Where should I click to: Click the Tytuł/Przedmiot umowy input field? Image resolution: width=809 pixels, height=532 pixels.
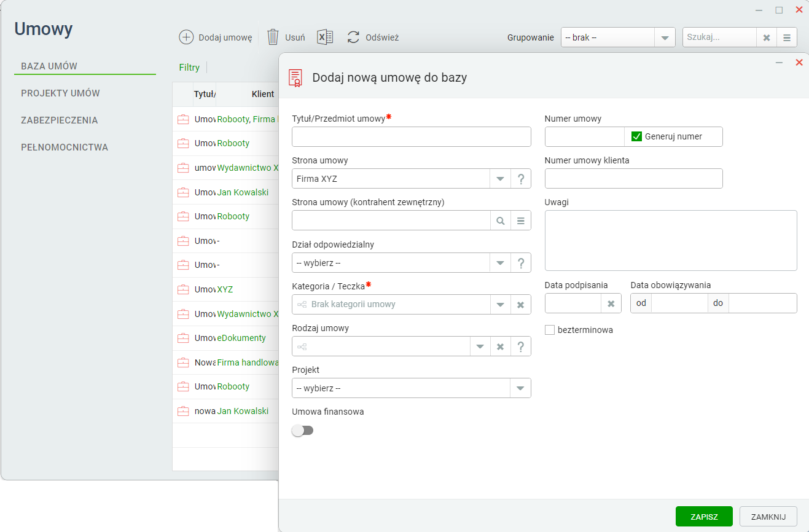coord(411,137)
